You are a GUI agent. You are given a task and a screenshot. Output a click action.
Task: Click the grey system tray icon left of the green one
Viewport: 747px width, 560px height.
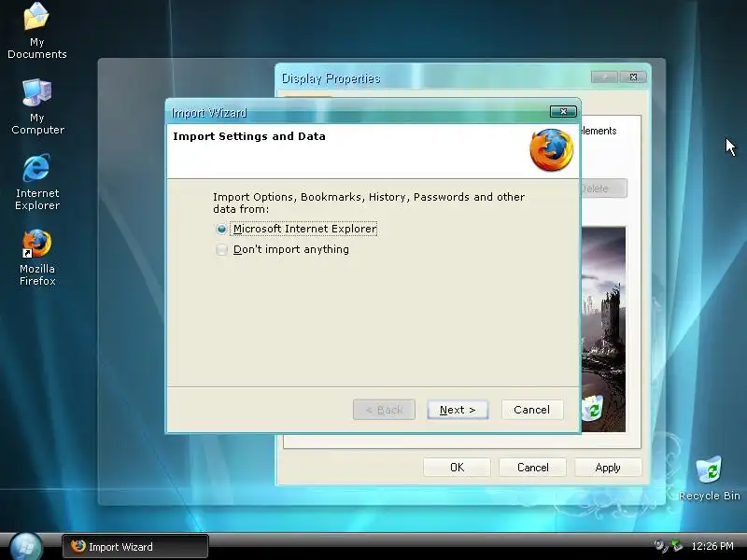[661, 546]
